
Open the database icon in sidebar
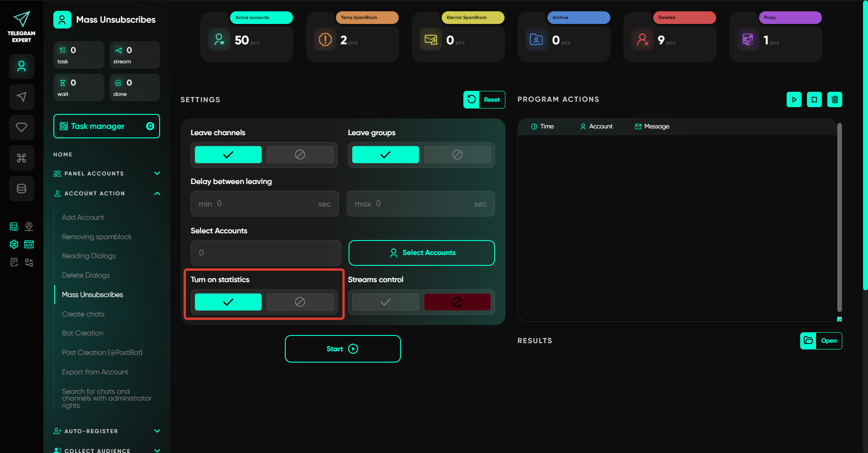21,189
